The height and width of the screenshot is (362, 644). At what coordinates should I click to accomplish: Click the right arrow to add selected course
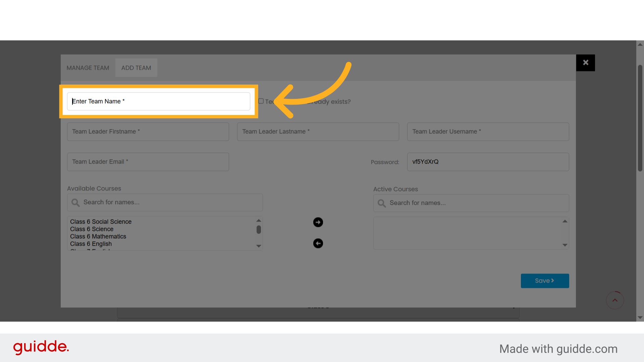point(318,222)
